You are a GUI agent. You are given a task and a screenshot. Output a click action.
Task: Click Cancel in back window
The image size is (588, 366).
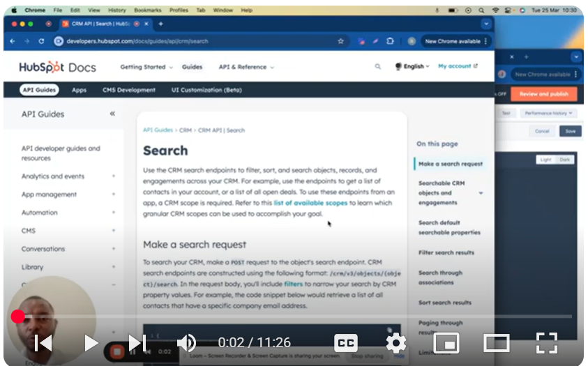pyautogui.click(x=542, y=131)
